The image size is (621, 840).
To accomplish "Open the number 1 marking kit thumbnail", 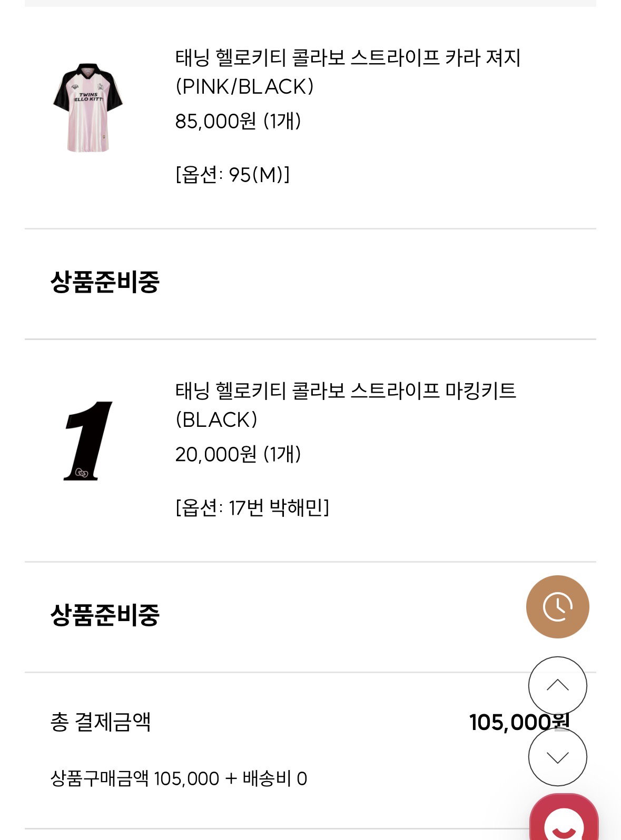I will (x=88, y=441).
